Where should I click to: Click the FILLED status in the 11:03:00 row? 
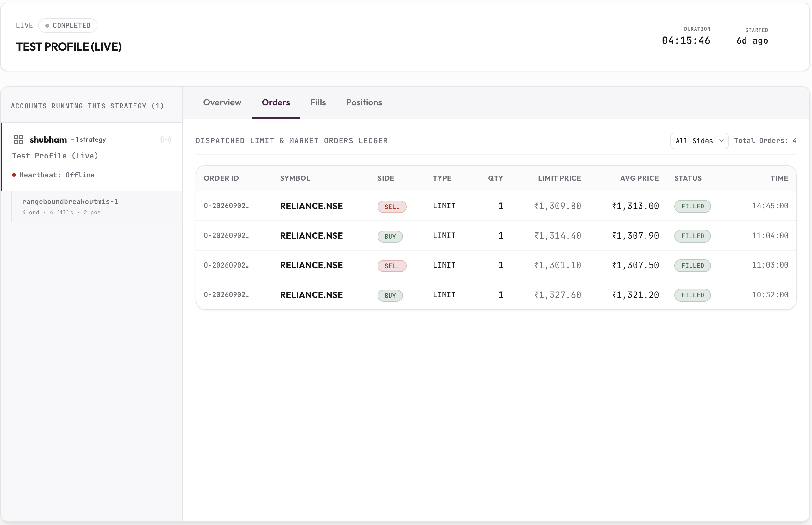(692, 266)
